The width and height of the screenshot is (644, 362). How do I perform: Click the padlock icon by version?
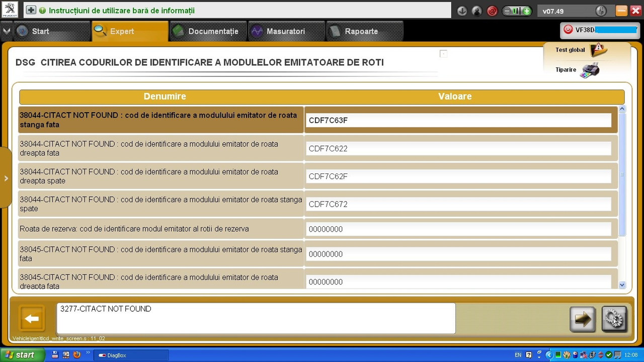click(601, 11)
